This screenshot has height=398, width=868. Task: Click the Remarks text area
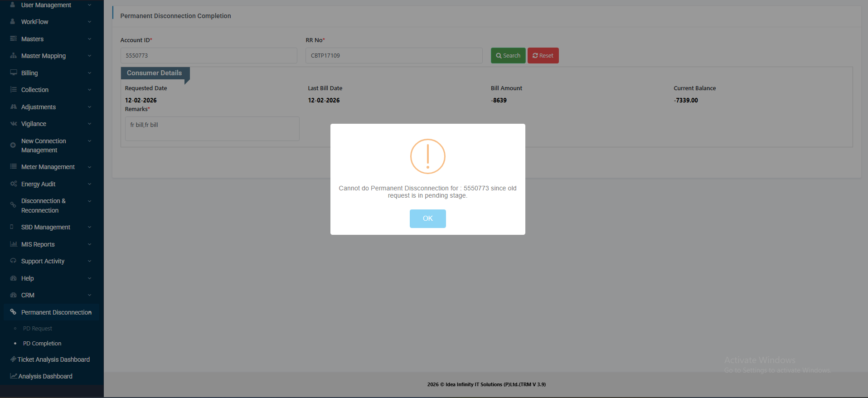tap(212, 129)
